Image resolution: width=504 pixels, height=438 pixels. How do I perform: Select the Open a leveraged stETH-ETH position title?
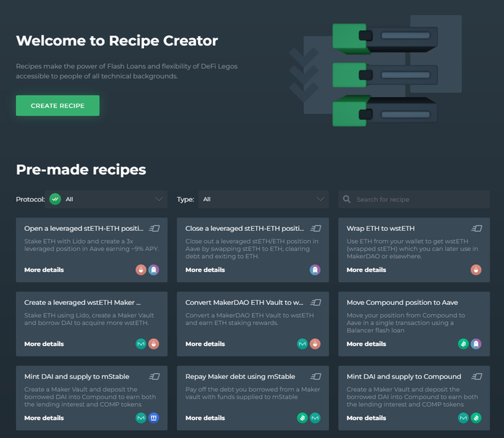click(84, 228)
